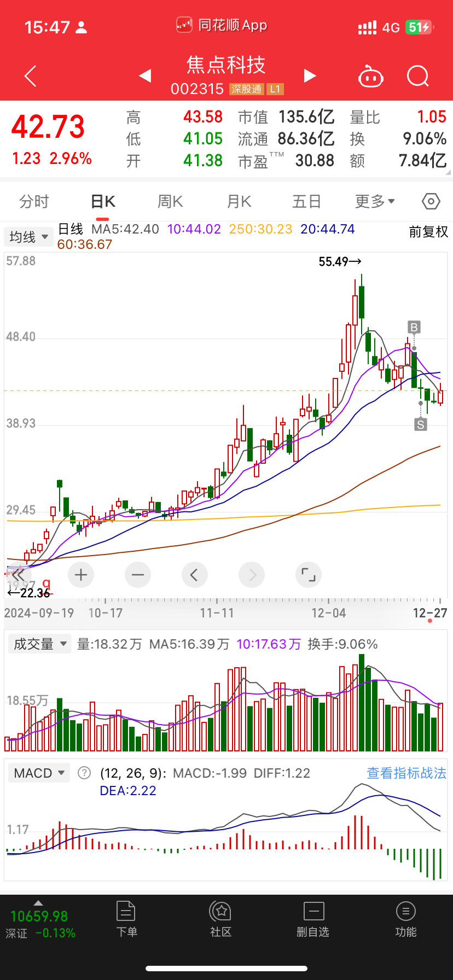Image resolution: width=453 pixels, height=980 pixels.
Task: Zoom out chart with minus button
Action: pyautogui.click(x=138, y=575)
